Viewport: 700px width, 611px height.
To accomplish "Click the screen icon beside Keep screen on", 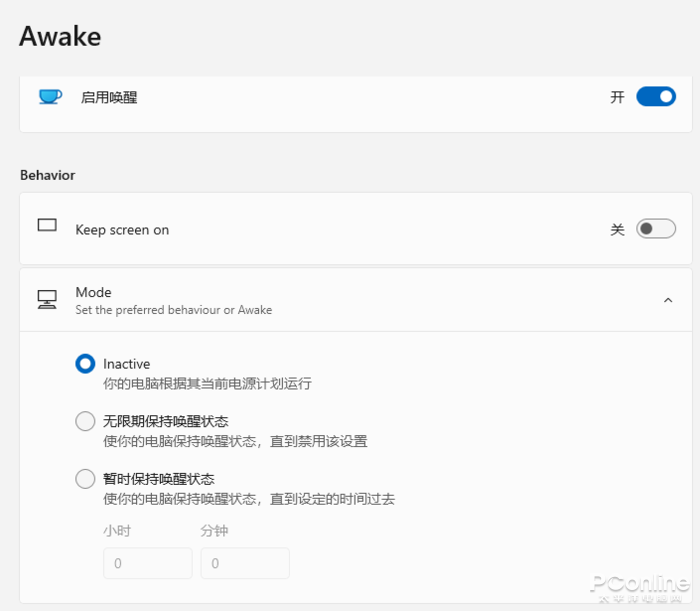I will pos(47,226).
